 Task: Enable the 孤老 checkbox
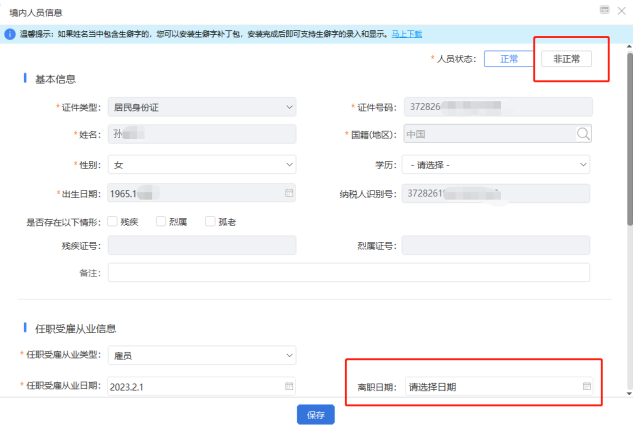211,221
